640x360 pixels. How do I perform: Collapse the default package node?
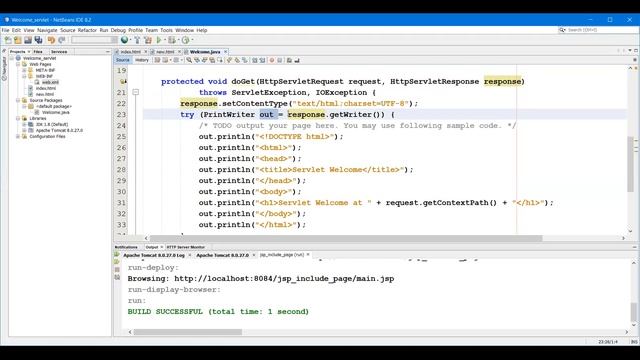tap(24, 106)
